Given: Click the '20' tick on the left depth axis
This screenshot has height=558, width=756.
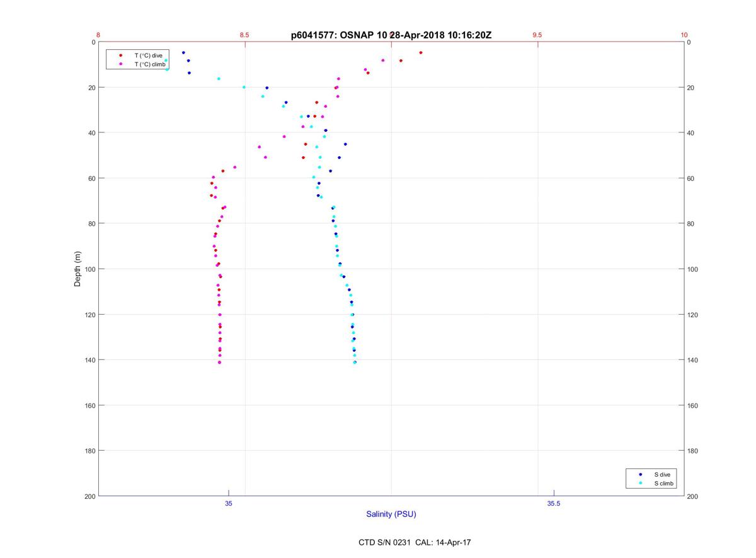Looking at the screenshot, I should (x=91, y=88).
